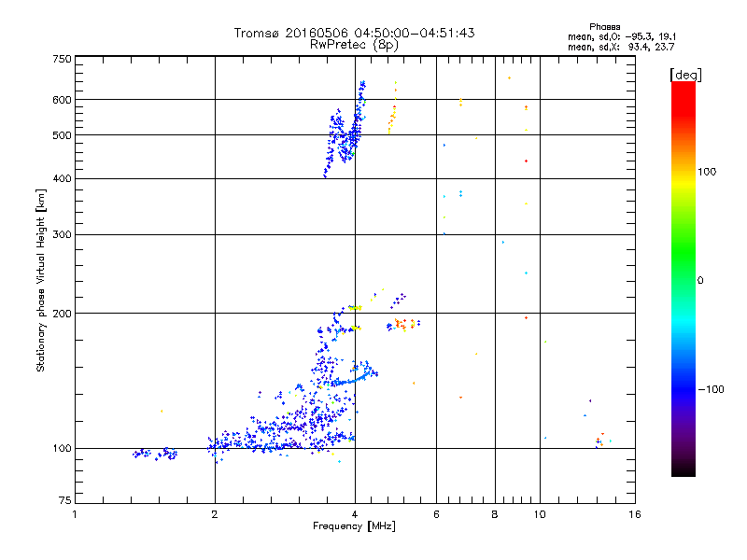Select the subtitle "RwPretec (8p)"
The height and width of the screenshot is (560, 747).
click(x=355, y=45)
